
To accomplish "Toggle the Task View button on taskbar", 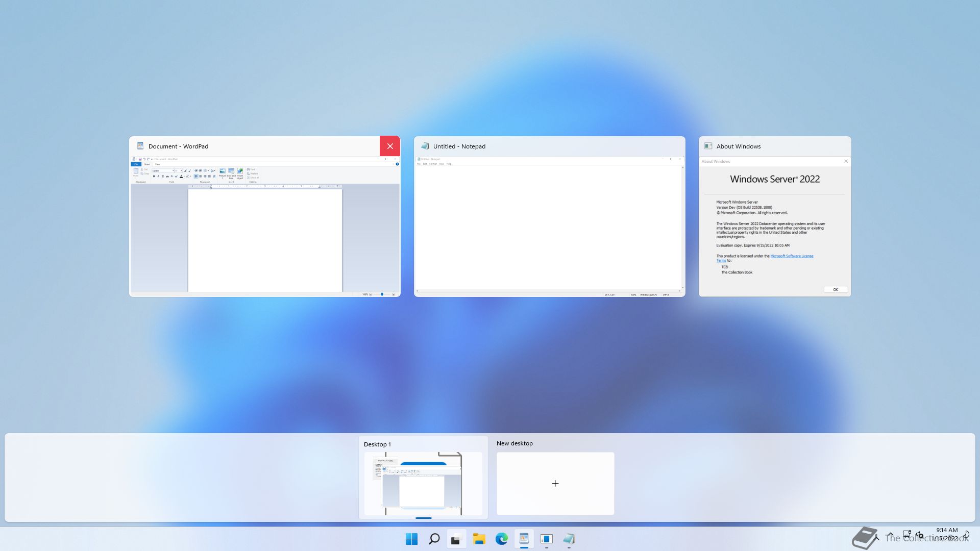I will pyautogui.click(x=456, y=539).
